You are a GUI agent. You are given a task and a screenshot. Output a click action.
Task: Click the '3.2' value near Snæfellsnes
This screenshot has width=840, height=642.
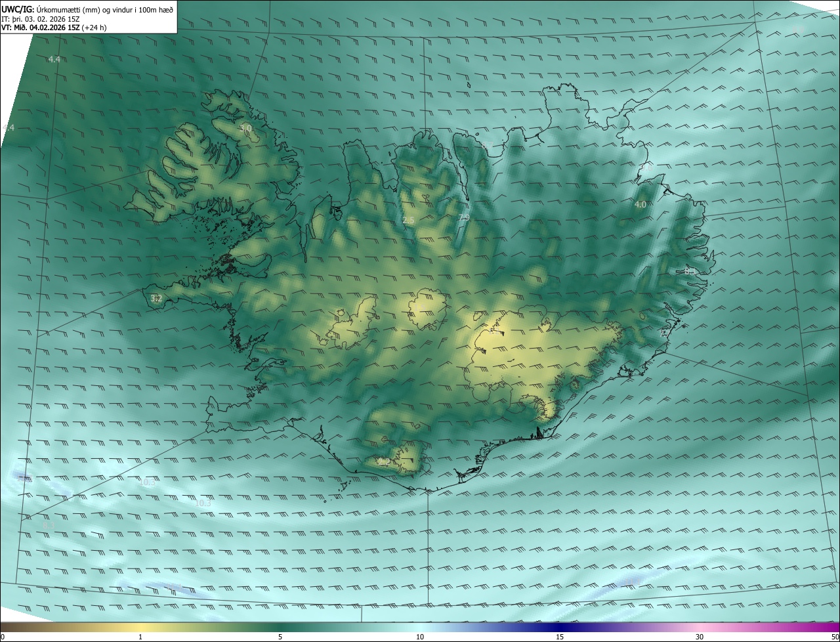tap(156, 299)
